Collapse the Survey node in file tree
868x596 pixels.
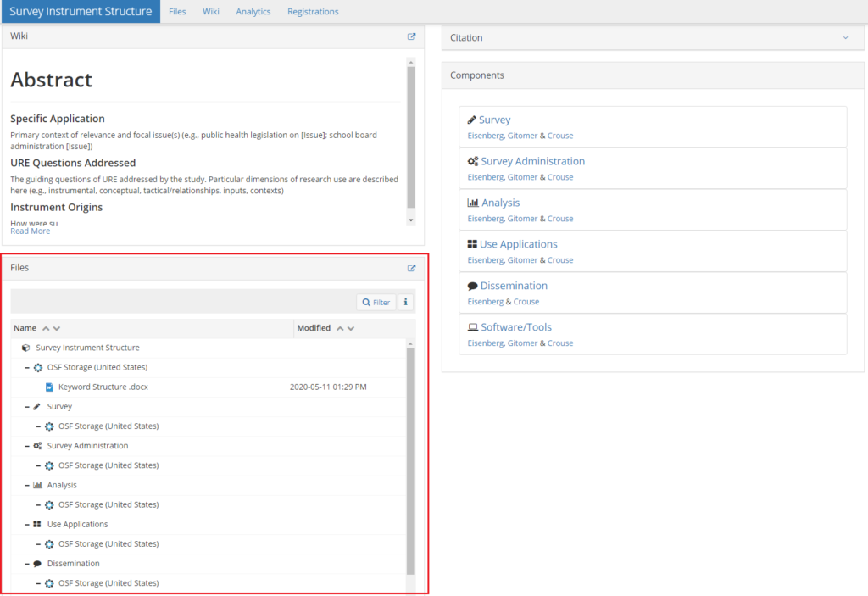pos(26,407)
